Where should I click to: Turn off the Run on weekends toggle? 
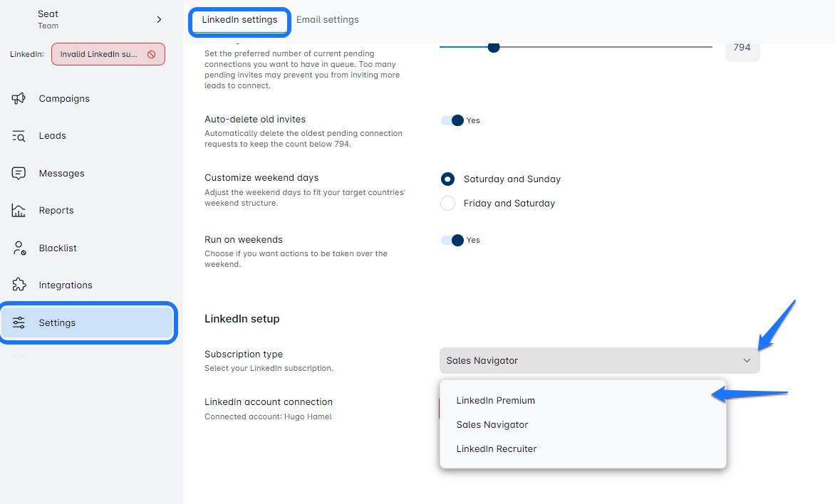[x=452, y=240]
